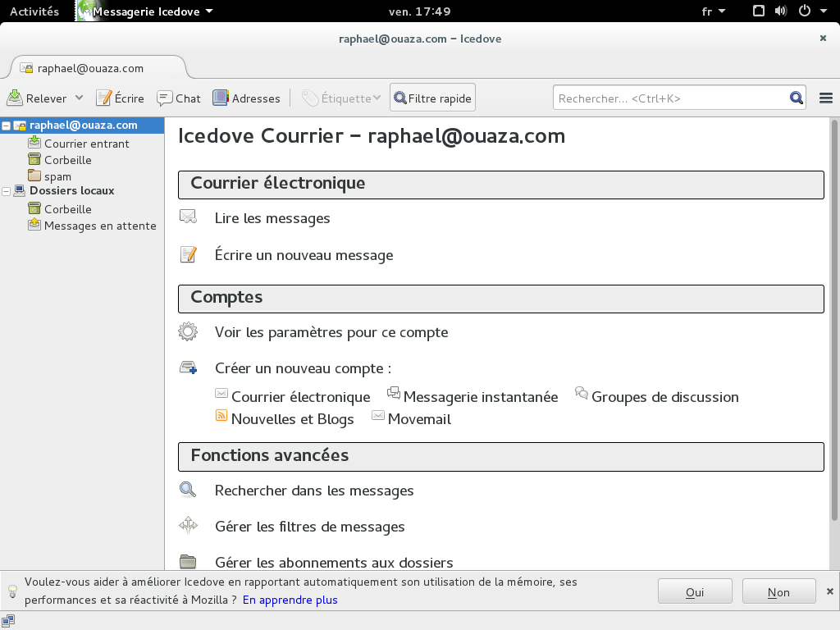Click the vertical scrollbar of account page
The width and height of the screenshot is (840, 630).
click(x=834, y=321)
